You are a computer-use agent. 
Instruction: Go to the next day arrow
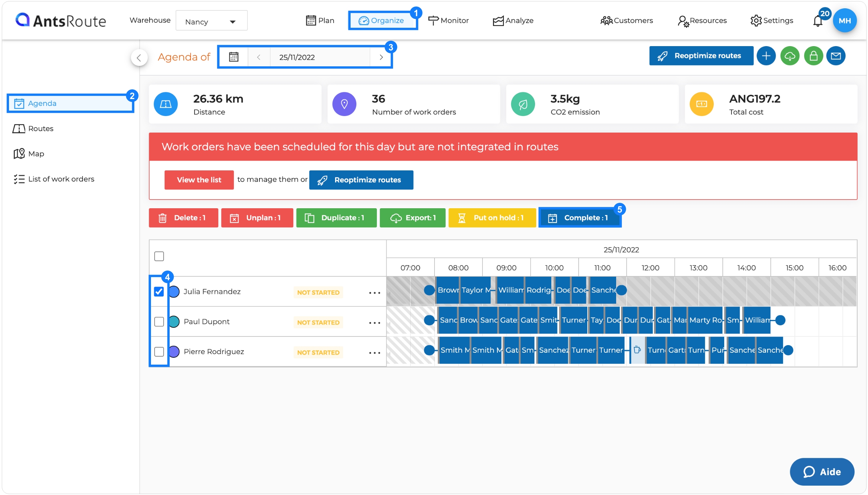pos(381,57)
